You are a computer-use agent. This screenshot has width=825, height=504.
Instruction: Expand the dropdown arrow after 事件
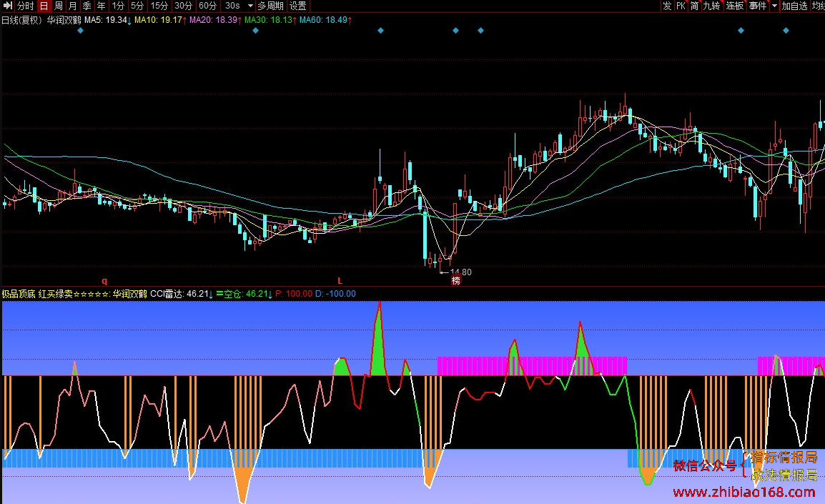(x=774, y=6)
